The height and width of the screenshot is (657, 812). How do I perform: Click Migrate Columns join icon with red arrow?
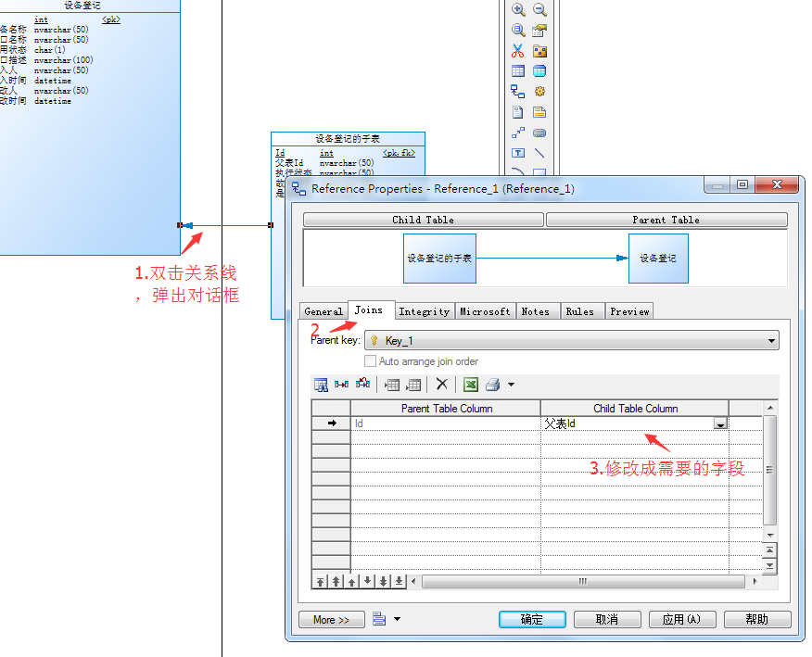pos(363,384)
